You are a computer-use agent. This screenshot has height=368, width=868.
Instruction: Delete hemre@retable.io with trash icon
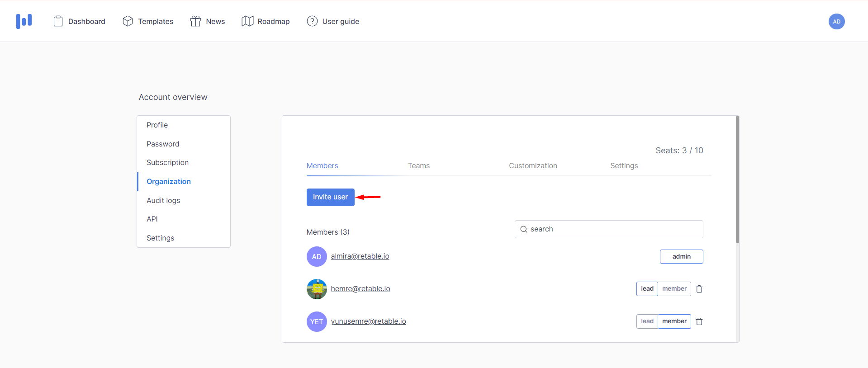tap(699, 289)
